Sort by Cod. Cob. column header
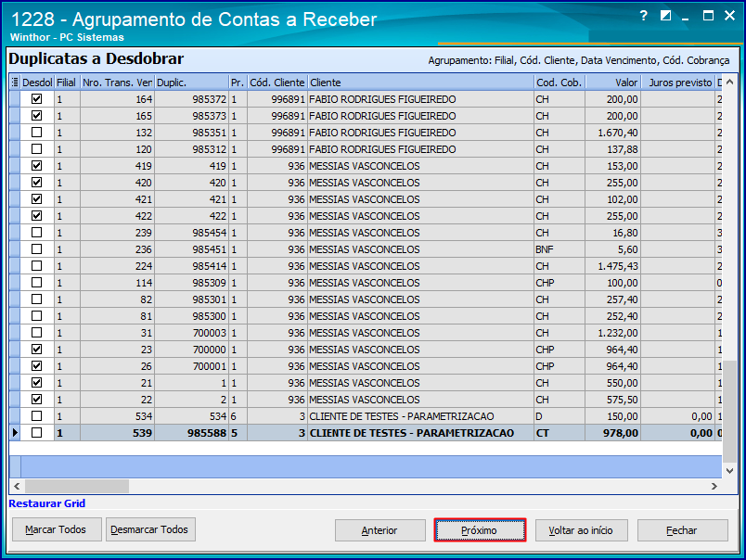 (x=560, y=83)
